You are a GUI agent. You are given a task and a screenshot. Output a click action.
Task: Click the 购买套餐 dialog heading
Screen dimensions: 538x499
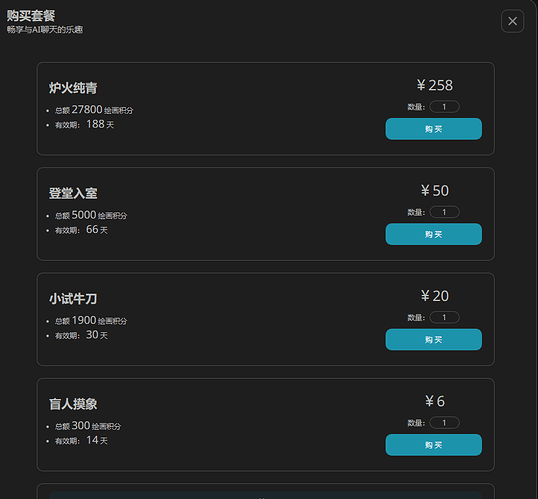coord(31,16)
